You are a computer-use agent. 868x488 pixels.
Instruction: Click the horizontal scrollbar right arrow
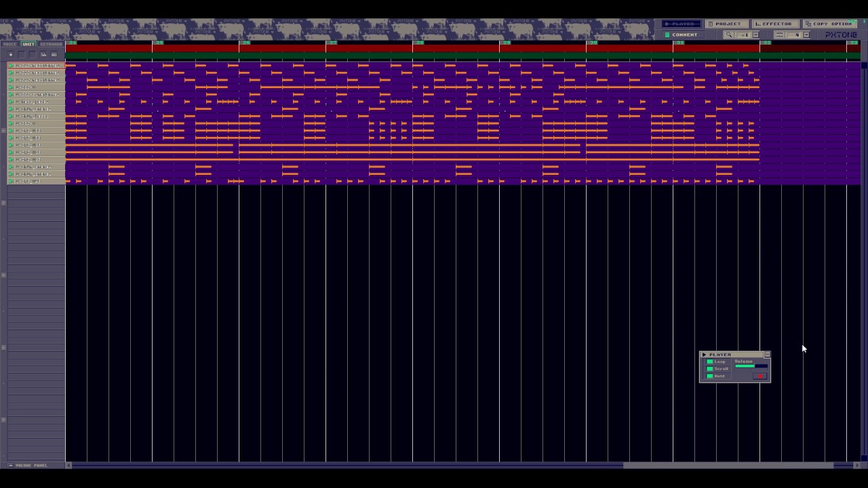coord(856,465)
